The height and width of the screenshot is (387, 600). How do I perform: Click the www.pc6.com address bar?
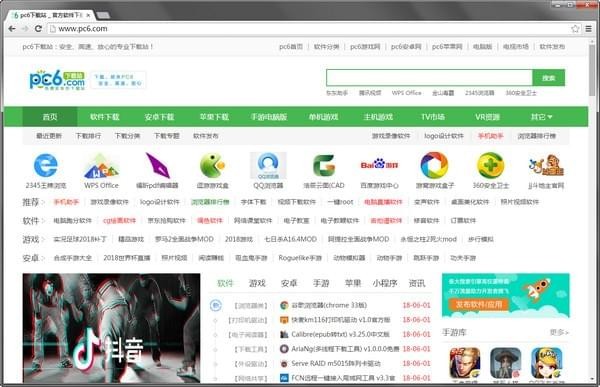tap(308, 29)
